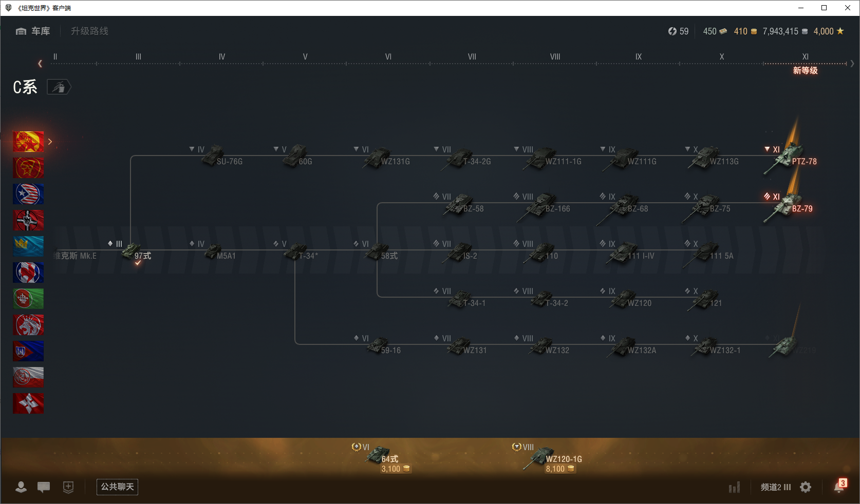This screenshot has width=860, height=504.
Task: Open settings gear icon
Action: click(x=806, y=487)
